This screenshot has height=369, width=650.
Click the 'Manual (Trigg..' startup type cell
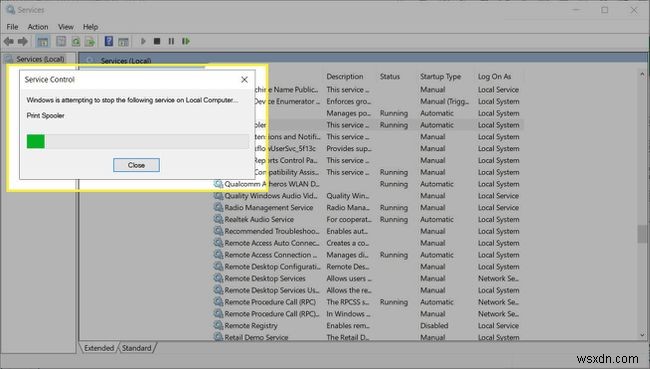pos(444,102)
